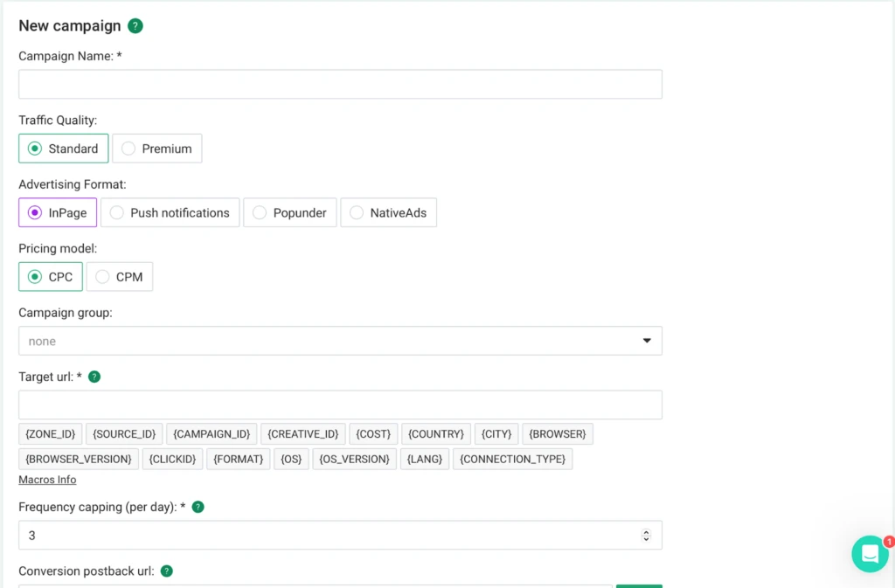This screenshot has width=895, height=588.
Task: Choose Popunder advertising format
Action: [x=290, y=212]
